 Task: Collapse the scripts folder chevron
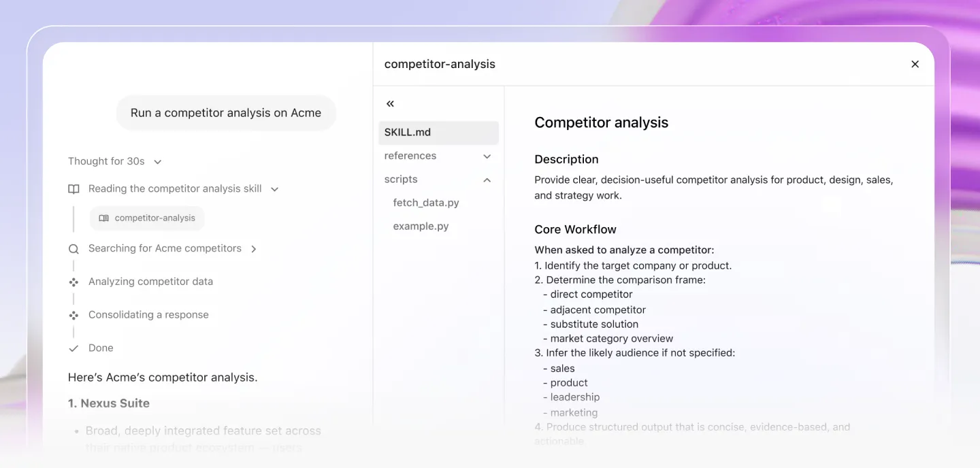487,180
